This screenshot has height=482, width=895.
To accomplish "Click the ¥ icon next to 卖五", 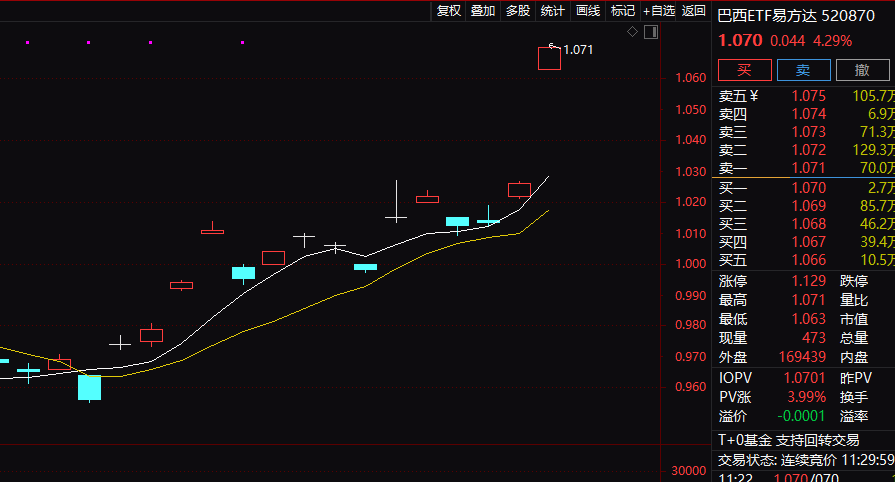I will point(754,96).
